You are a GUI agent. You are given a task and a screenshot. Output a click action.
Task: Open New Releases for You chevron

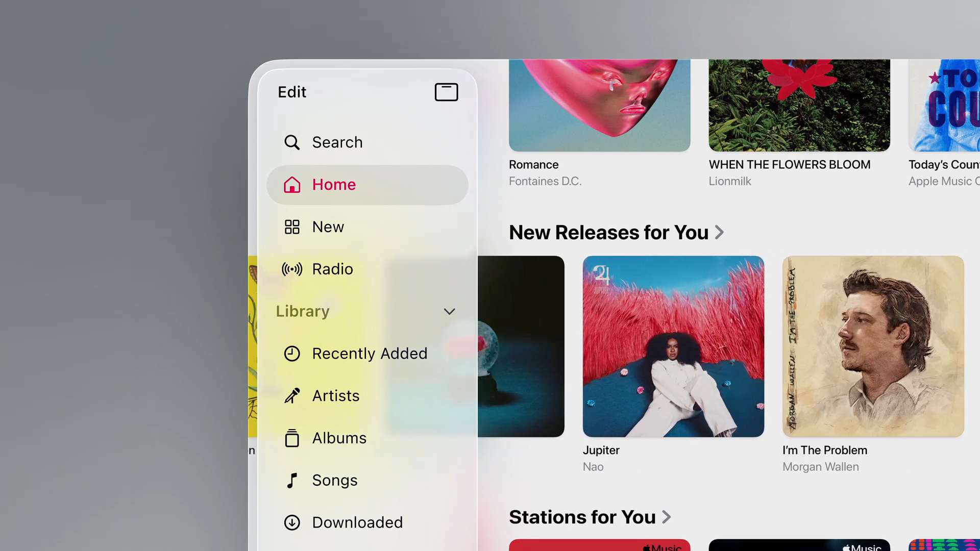(719, 233)
